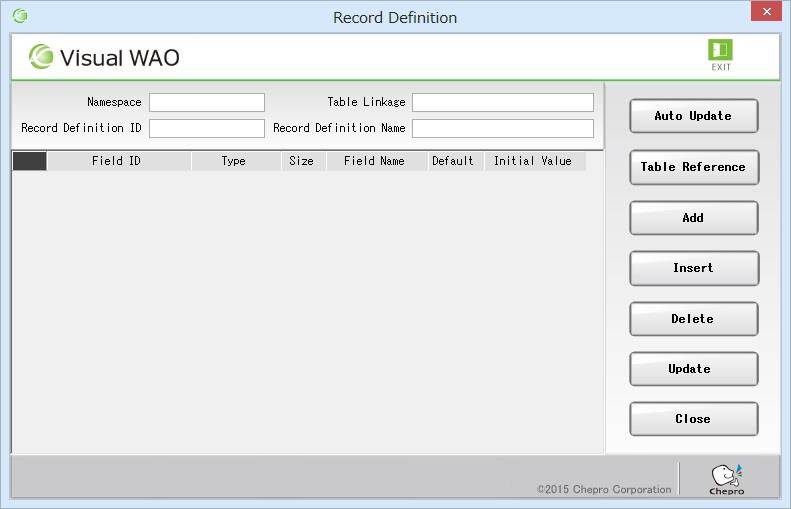The image size is (791, 509).
Task: Focus the Namespace text field
Action: coord(207,102)
